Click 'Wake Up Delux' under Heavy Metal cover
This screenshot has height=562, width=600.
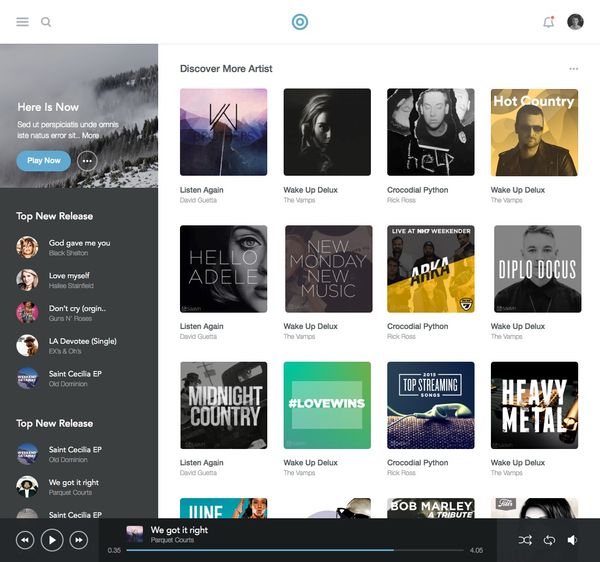518,463
